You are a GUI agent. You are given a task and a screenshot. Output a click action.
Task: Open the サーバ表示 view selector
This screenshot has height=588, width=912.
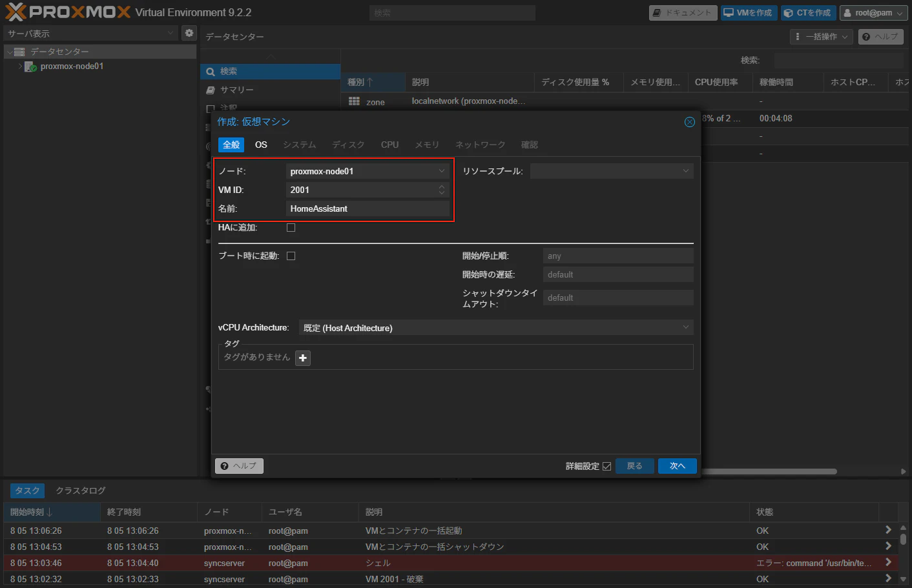(91, 33)
